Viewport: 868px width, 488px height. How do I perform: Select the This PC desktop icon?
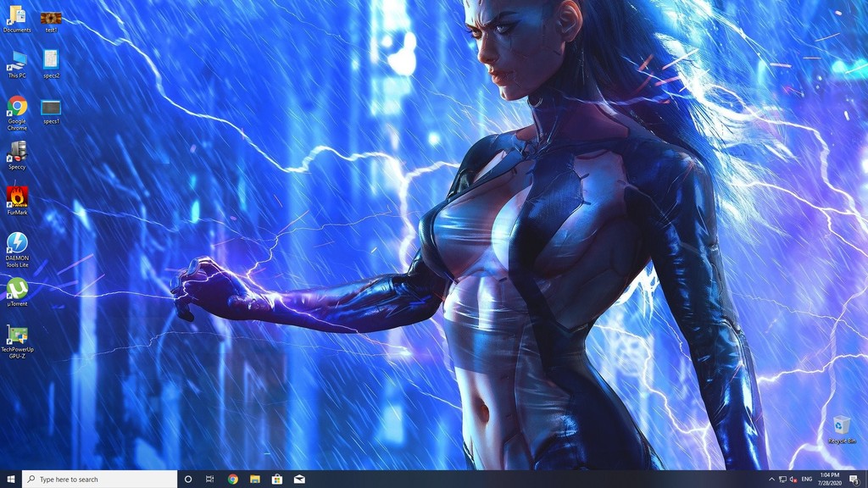click(x=17, y=64)
